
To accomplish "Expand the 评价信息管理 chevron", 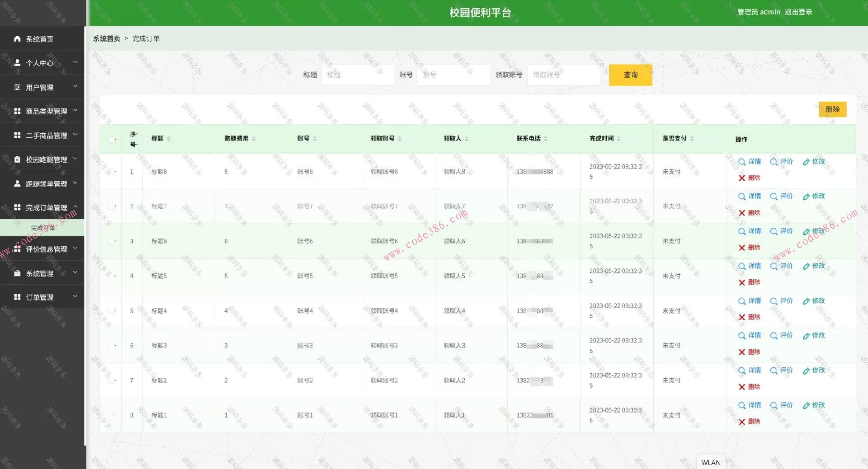I will point(75,248).
